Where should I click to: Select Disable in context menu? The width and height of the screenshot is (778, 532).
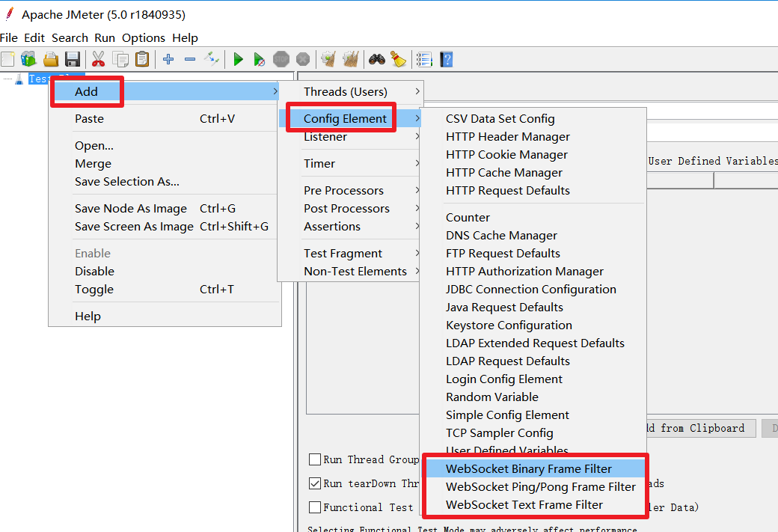point(165,272)
